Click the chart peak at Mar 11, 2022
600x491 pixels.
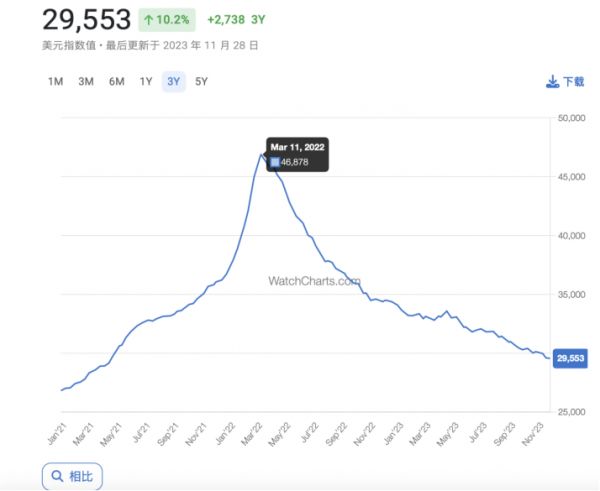pos(262,154)
